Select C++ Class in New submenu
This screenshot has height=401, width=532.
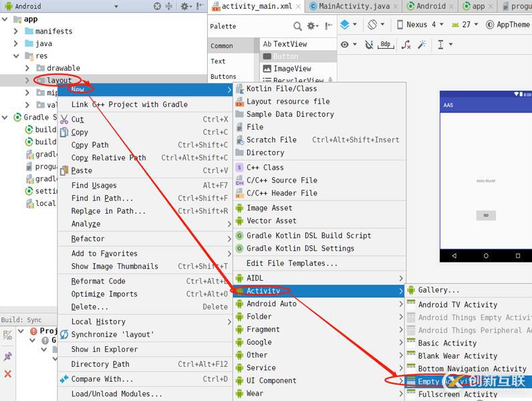click(x=319, y=168)
